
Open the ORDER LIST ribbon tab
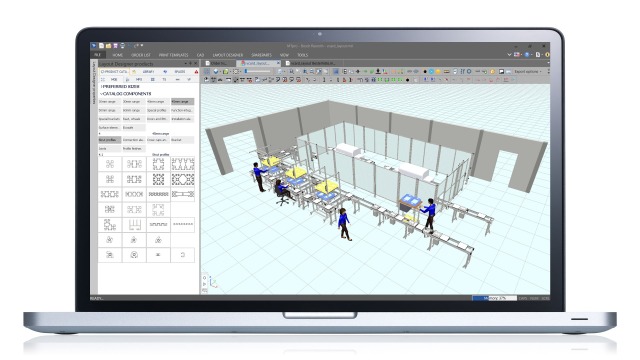(141, 55)
